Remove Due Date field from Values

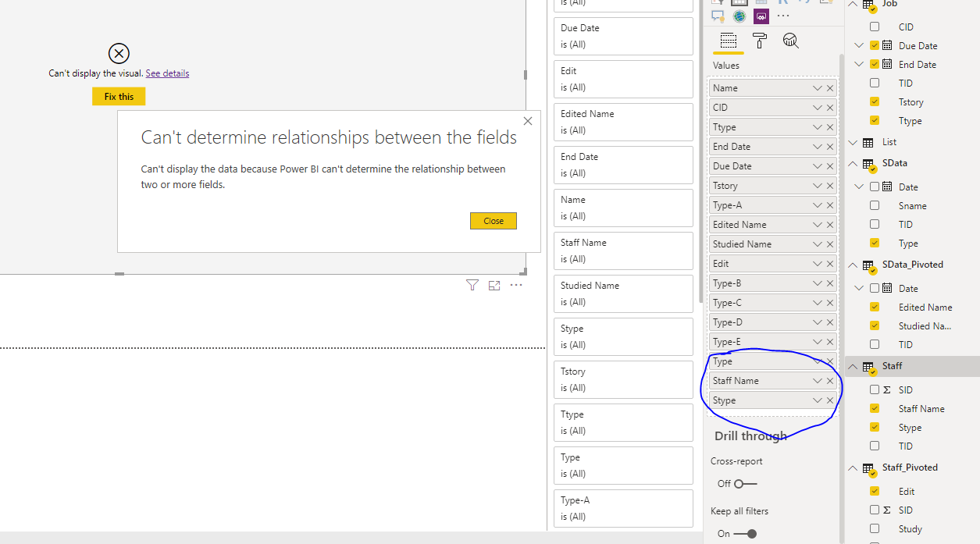[x=830, y=166]
